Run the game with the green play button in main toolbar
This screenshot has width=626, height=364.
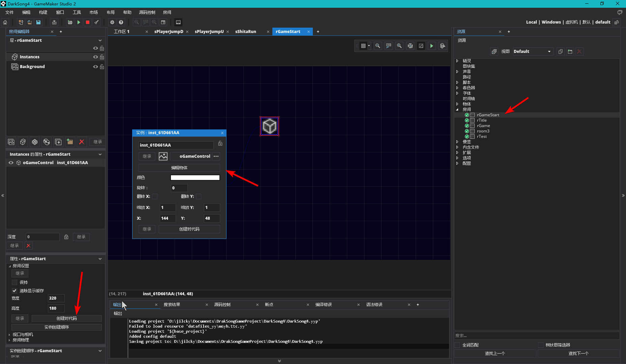coord(79,22)
